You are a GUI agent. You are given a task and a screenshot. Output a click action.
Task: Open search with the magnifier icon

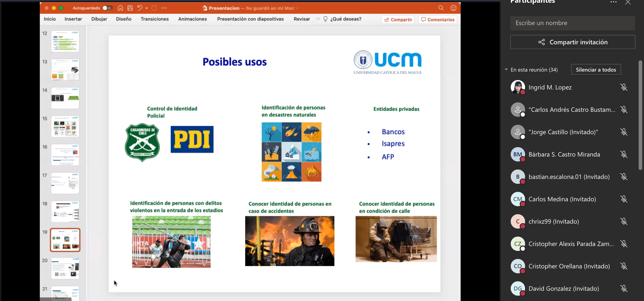[x=441, y=8]
